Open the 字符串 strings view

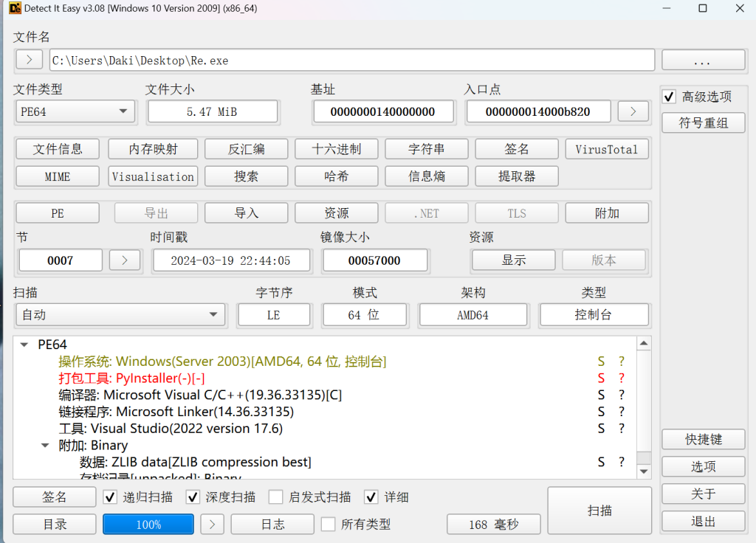(x=426, y=149)
